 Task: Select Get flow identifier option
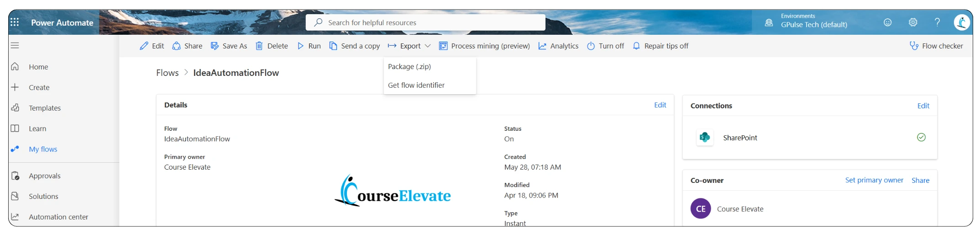pos(430,85)
